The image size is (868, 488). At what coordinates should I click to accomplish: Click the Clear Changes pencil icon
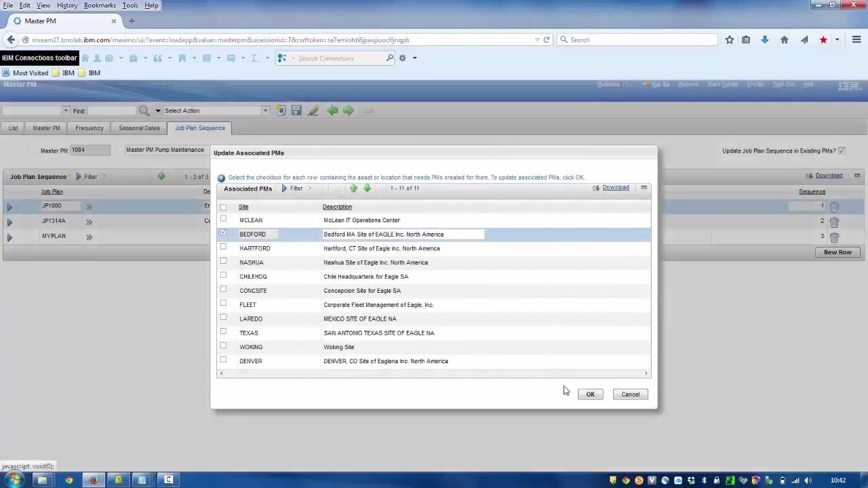click(313, 110)
